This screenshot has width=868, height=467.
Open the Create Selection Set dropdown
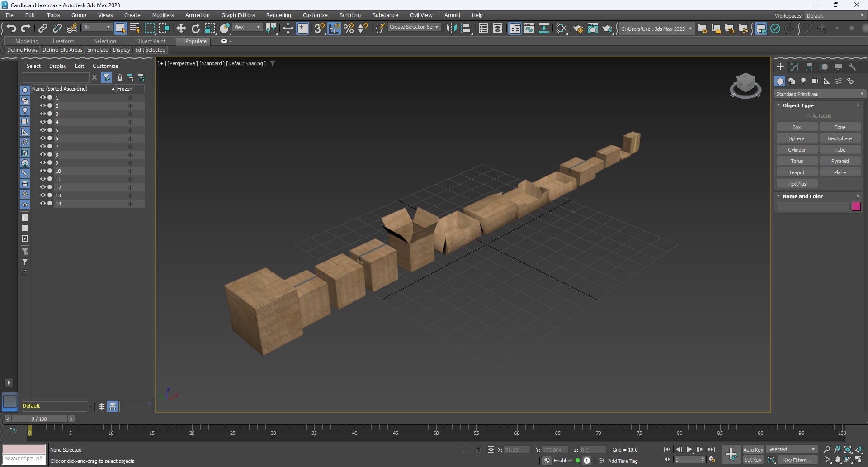(414, 27)
